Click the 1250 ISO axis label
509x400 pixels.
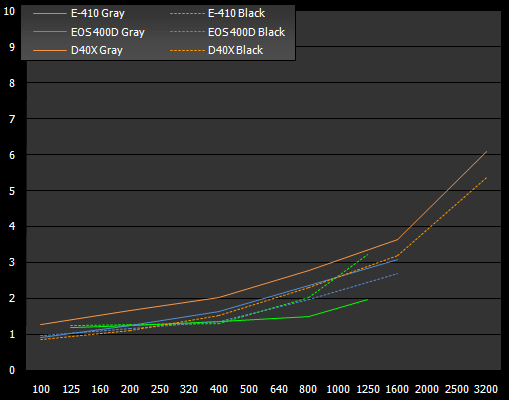tap(368, 389)
